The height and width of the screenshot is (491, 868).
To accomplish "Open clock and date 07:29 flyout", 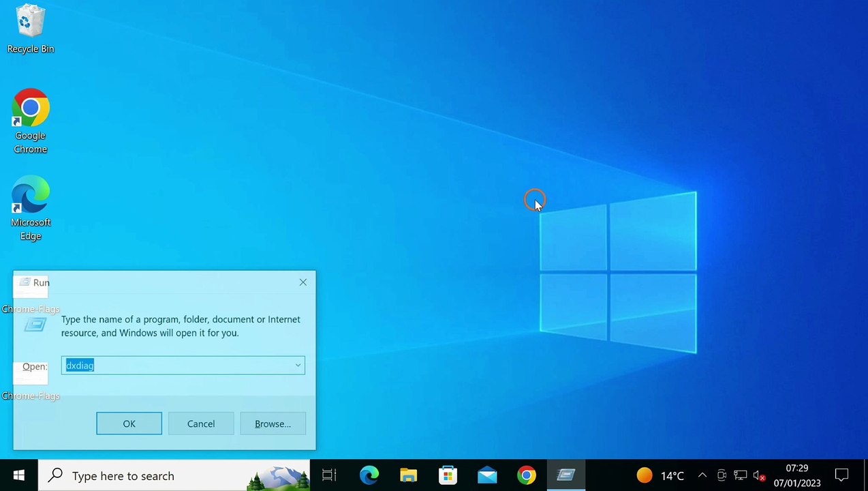I will [x=797, y=475].
